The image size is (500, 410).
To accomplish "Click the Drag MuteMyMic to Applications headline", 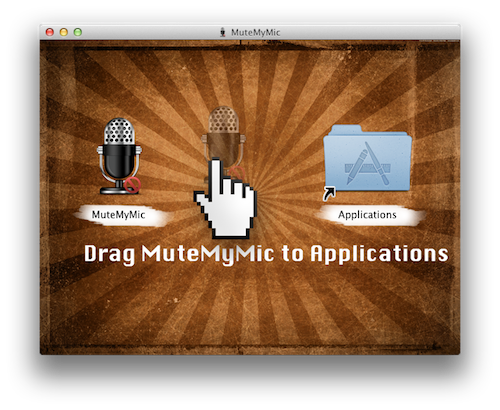I will (266, 255).
